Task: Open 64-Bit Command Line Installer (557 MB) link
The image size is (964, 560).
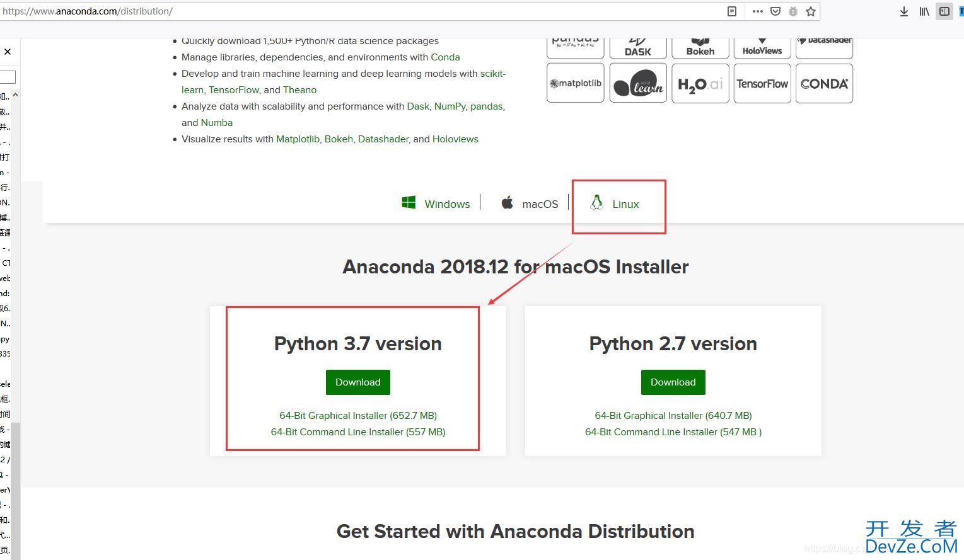Action: click(358, 432)
